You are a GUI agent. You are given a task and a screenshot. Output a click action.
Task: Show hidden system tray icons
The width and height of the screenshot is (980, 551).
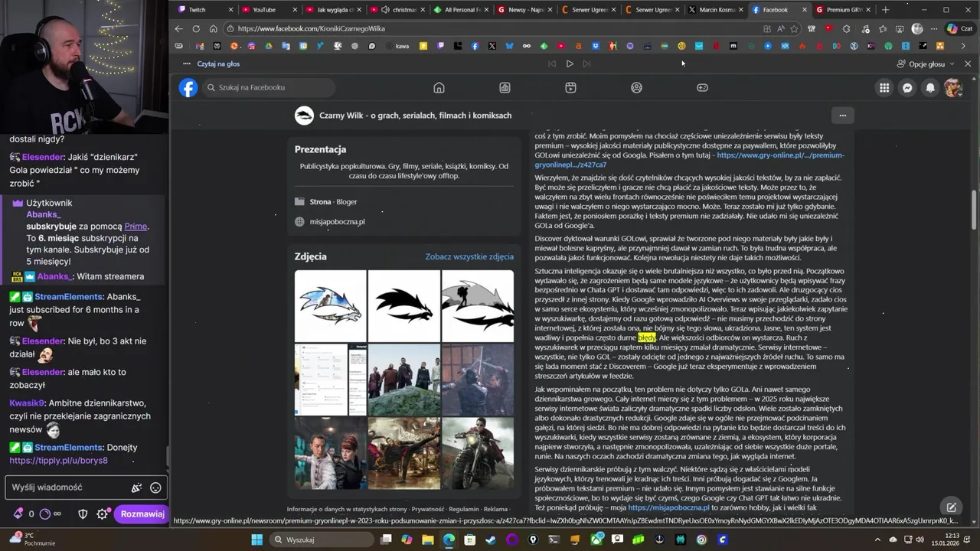pos(877,540)
